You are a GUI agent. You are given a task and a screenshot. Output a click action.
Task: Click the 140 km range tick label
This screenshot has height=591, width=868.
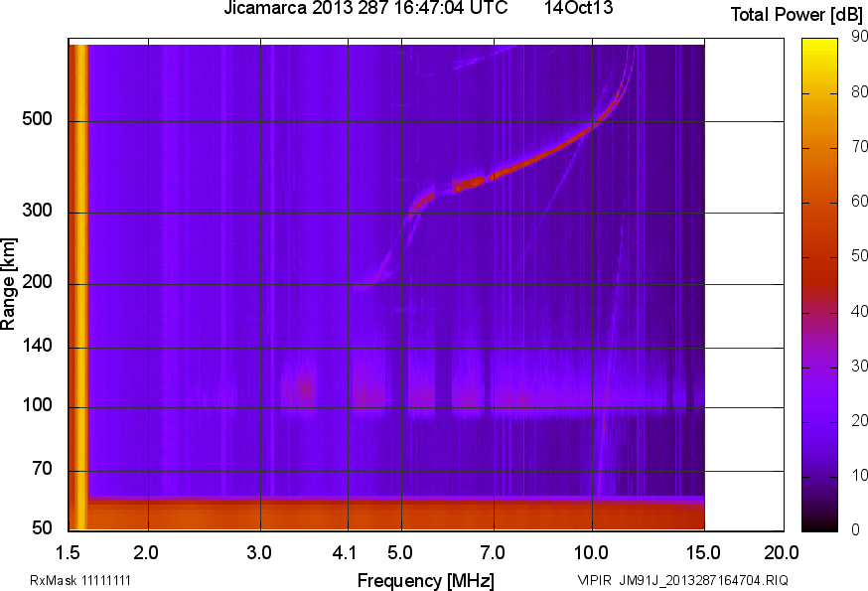pyautogui.click(x=37, y=346)
